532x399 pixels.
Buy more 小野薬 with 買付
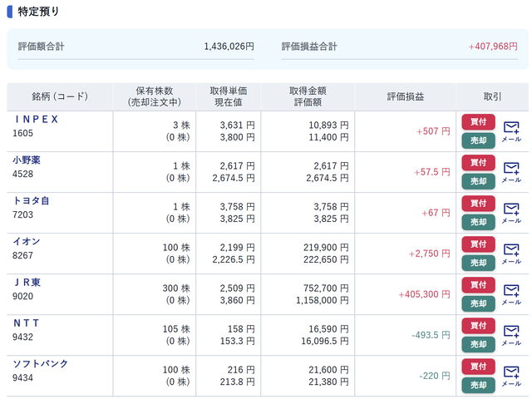tap(478, 162)
